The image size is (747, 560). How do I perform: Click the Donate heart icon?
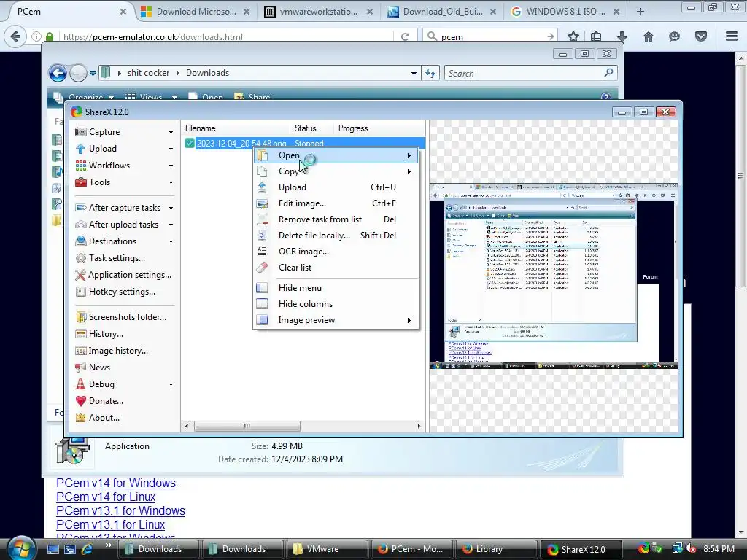80,401
